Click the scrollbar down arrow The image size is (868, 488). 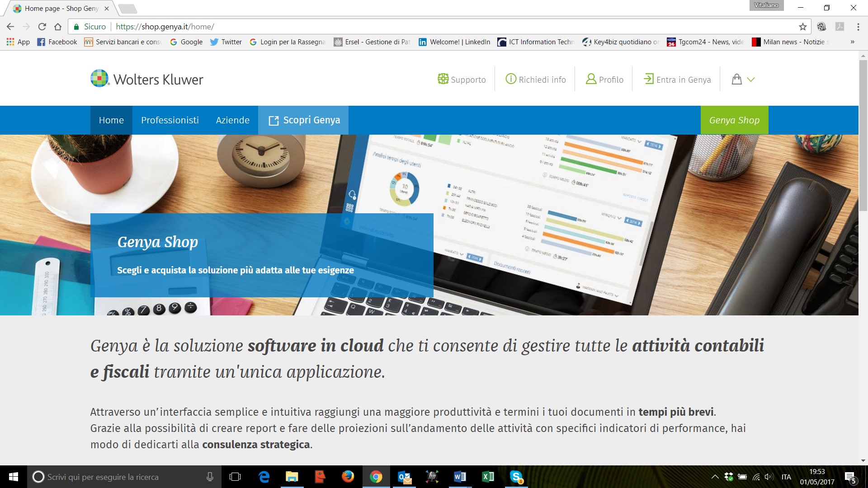pyautogui.click(x=863, y=461)
